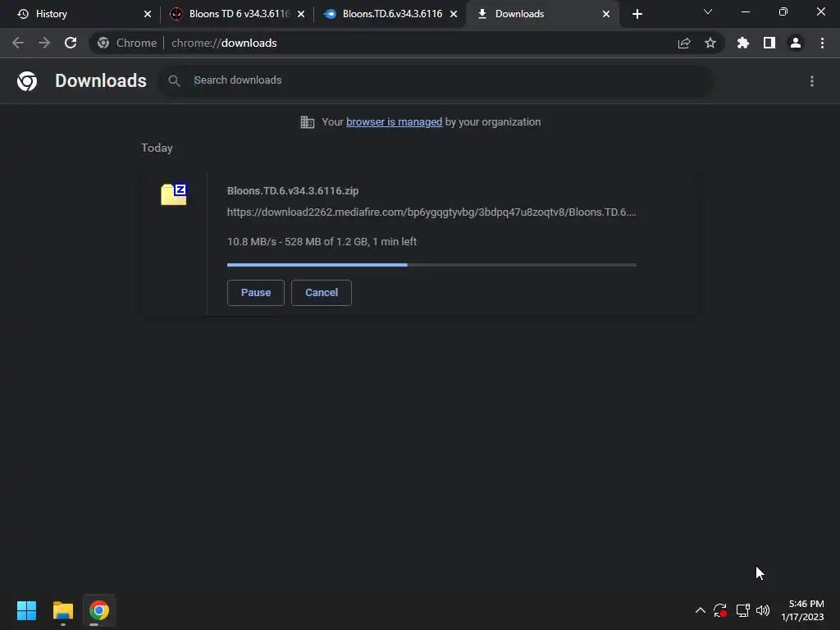Click the Chrome taskbar icon

(99, 610)
